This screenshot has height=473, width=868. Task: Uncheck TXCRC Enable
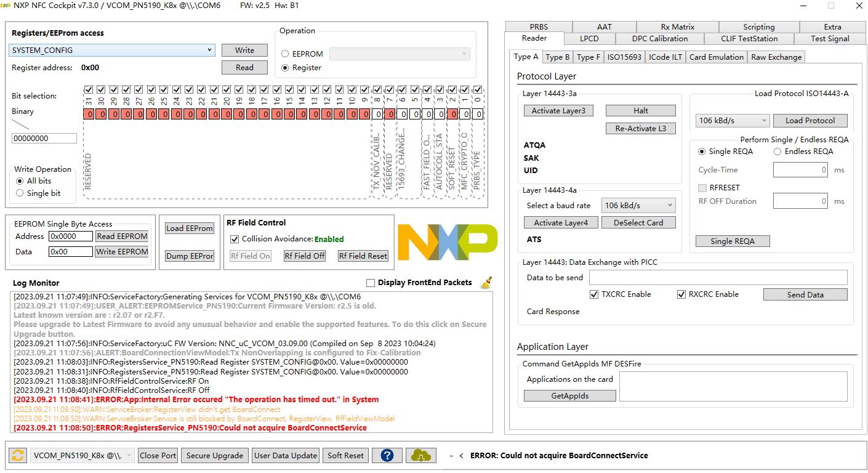point(593,294)
